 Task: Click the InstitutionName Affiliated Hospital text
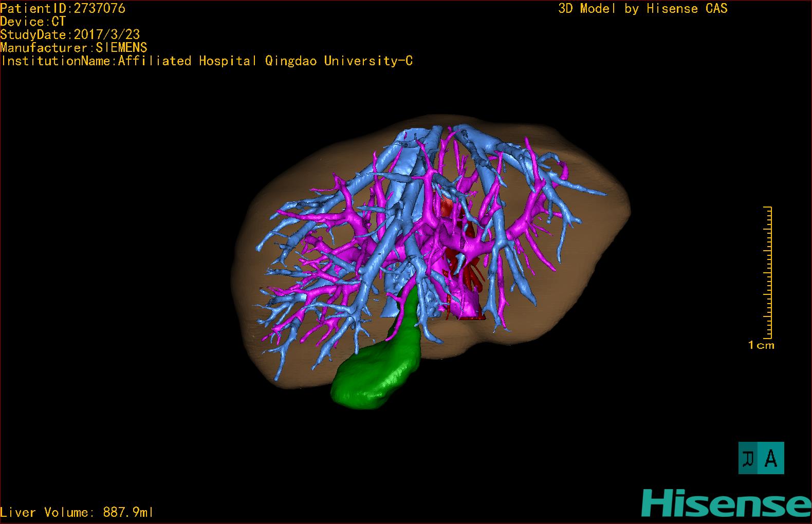point(207,61)
